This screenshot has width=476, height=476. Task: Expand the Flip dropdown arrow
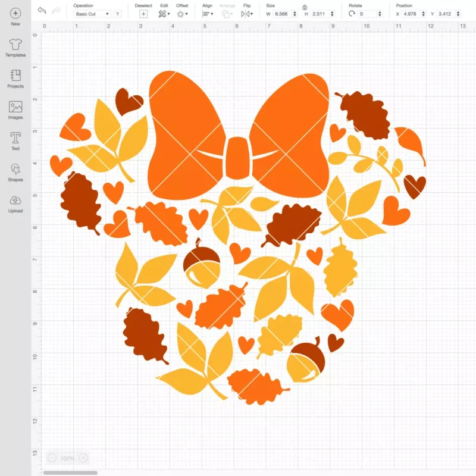(x=252, y=14)
